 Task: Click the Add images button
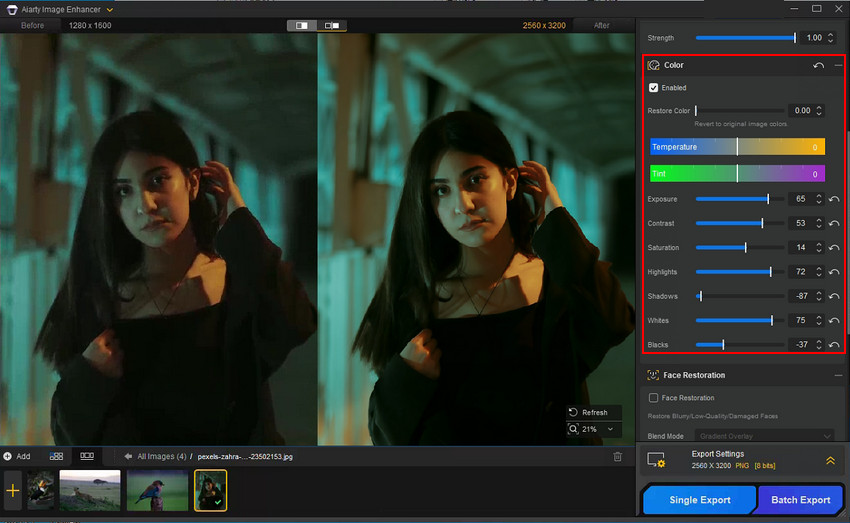point(16,456)
